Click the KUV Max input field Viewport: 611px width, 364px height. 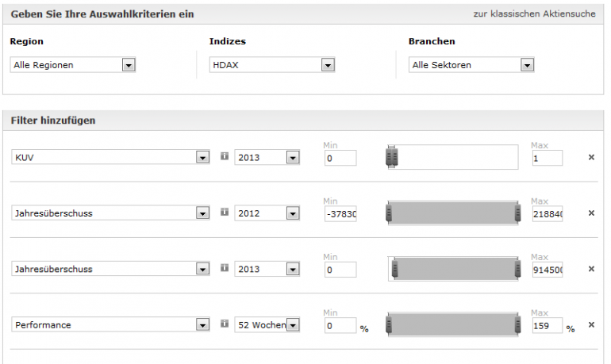[547, 158]
